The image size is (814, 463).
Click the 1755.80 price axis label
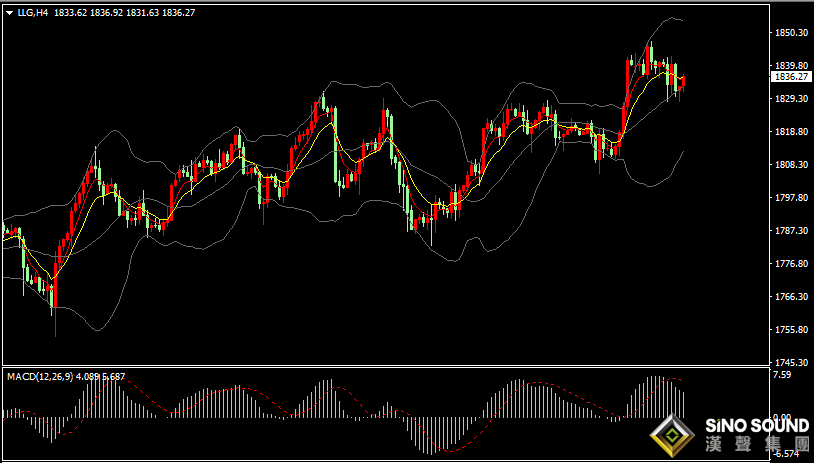pyautogui.click(x=791, y=330)
